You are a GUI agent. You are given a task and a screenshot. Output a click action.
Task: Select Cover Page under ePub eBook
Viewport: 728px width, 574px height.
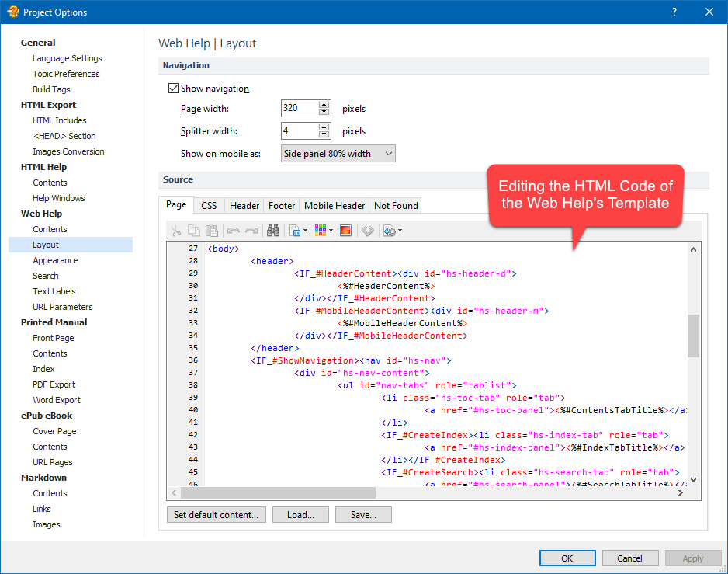(x=54, y=431)
